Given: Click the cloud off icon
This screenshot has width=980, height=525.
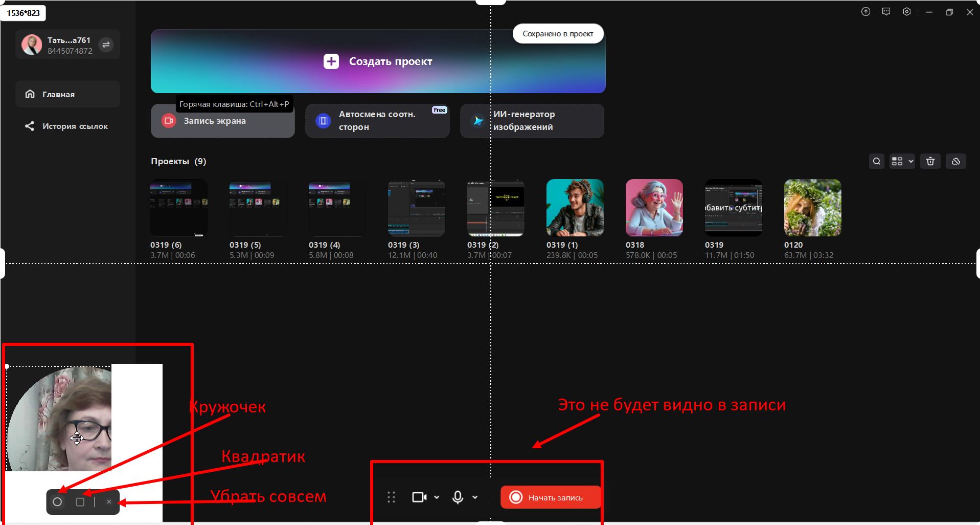Looking at the screenshot, I should coord(956,161).
